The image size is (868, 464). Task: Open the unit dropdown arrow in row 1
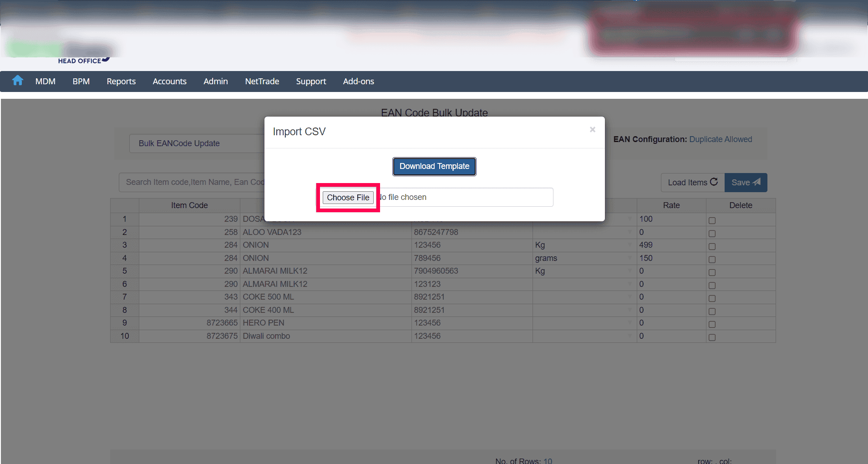630,219
